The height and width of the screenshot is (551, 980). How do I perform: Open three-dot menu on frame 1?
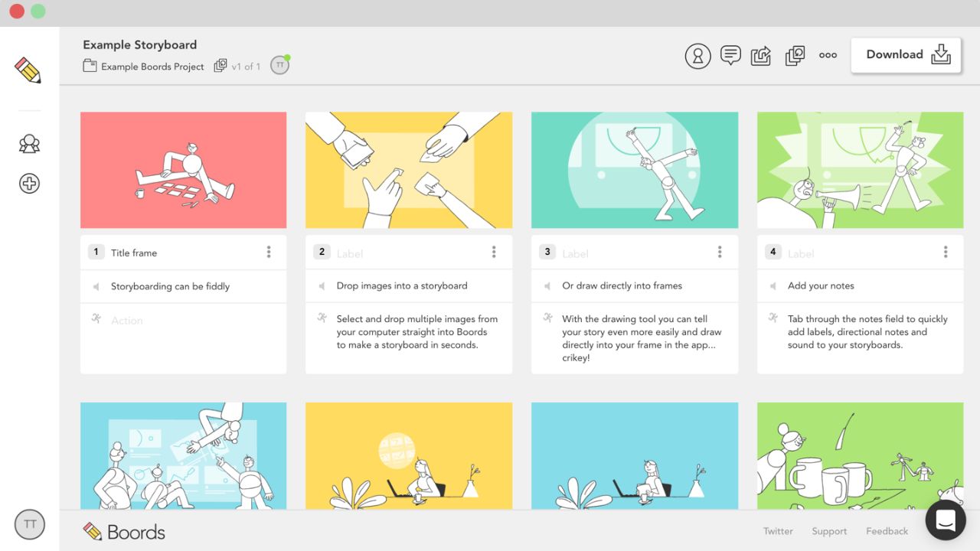coord(268,252)
